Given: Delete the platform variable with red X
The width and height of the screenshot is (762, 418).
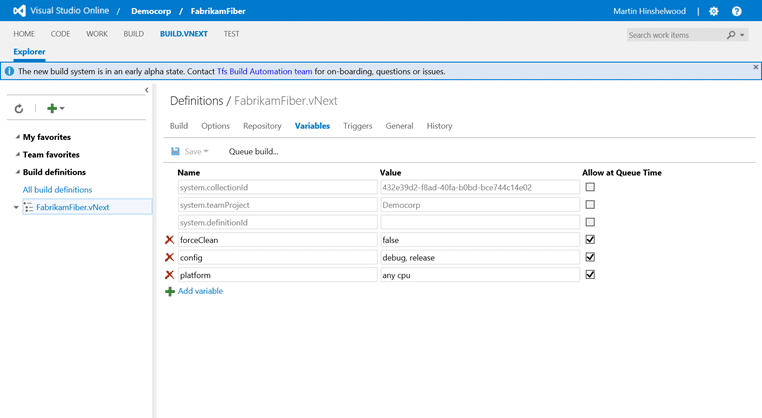Looking at the screenshot, I should [169, 275].
